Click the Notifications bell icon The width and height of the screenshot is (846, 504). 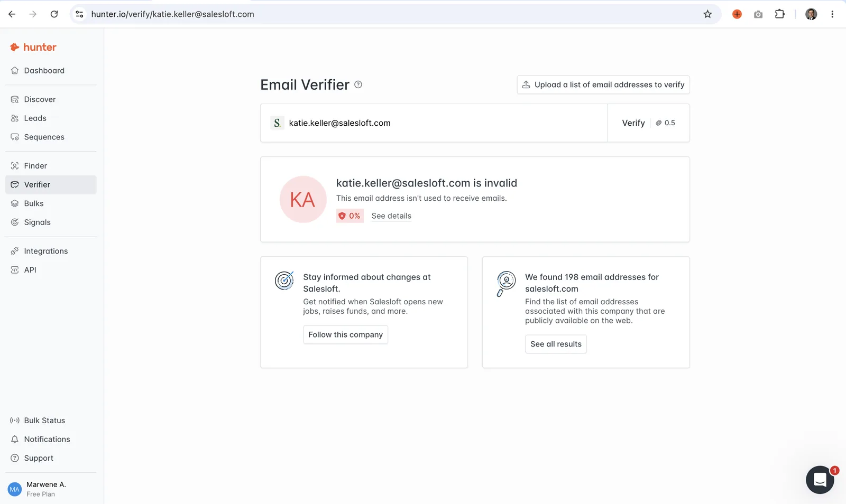[x=15, y=440]
